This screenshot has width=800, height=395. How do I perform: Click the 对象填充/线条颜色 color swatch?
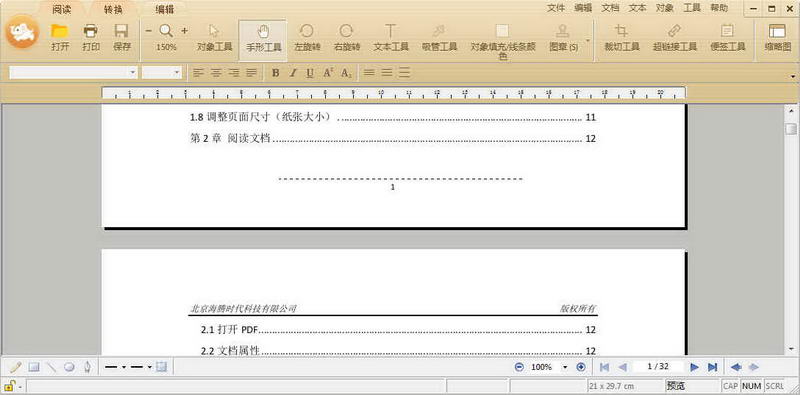tap(503, 31)
